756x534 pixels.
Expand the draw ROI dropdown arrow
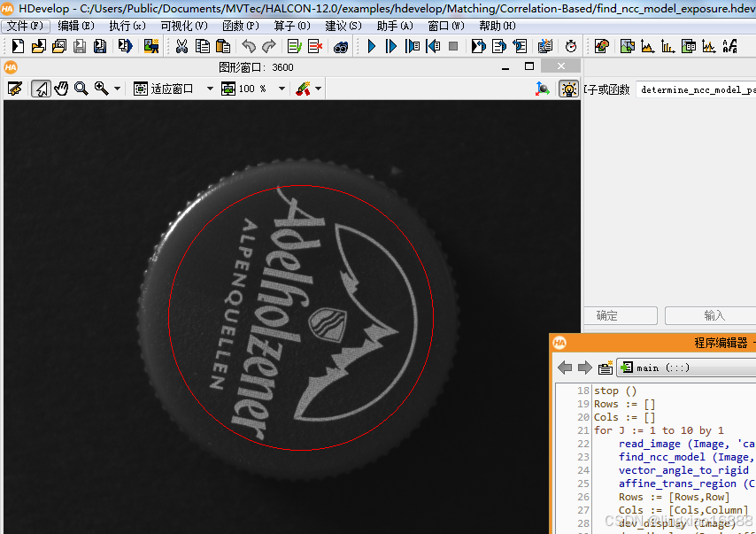click(x=318, y=89)
